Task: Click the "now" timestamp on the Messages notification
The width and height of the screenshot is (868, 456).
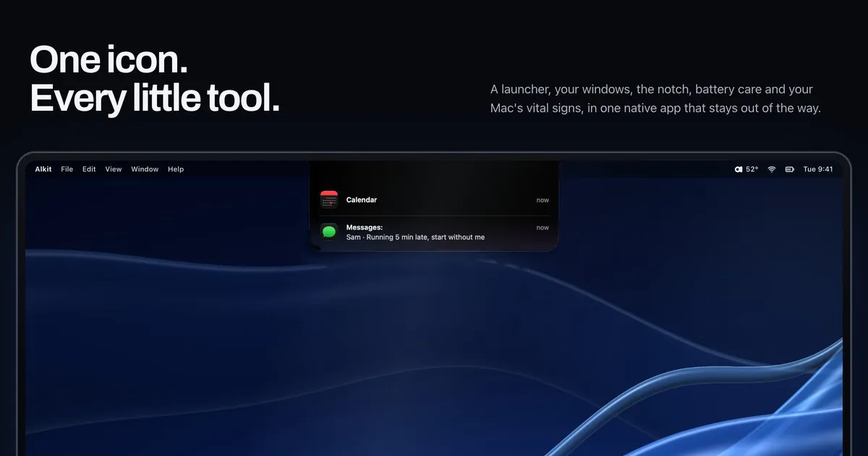Action: 542,227
